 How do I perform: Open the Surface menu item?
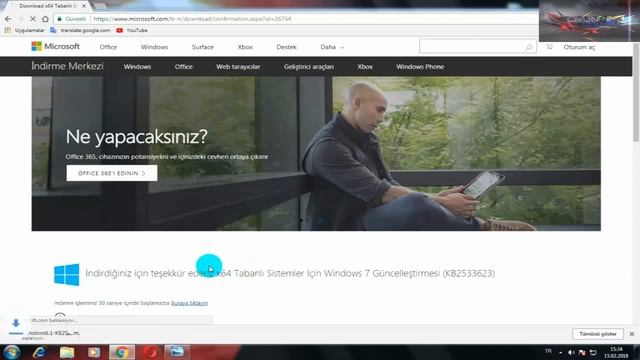[x=203, y=47]
